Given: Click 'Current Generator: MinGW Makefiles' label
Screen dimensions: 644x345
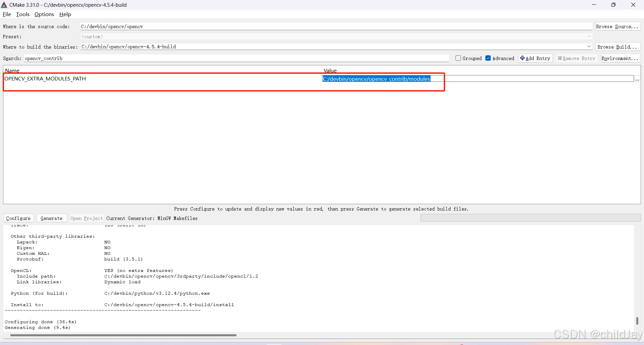Looking at the screenshot, I should [152, 218].
